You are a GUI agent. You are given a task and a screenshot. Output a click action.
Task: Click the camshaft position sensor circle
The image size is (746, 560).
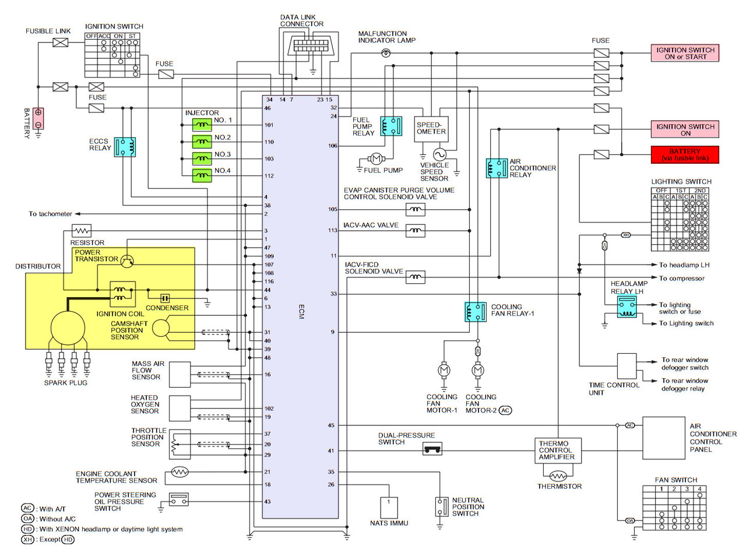161,328
